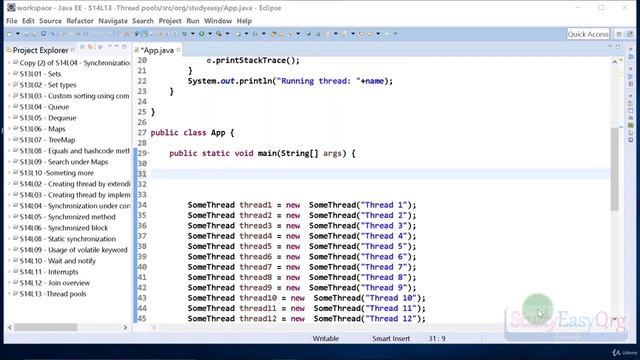Viewport: 640px width, 360px height.
Task: Select S13L05 - Dequeue project
Action: (48, 118)
